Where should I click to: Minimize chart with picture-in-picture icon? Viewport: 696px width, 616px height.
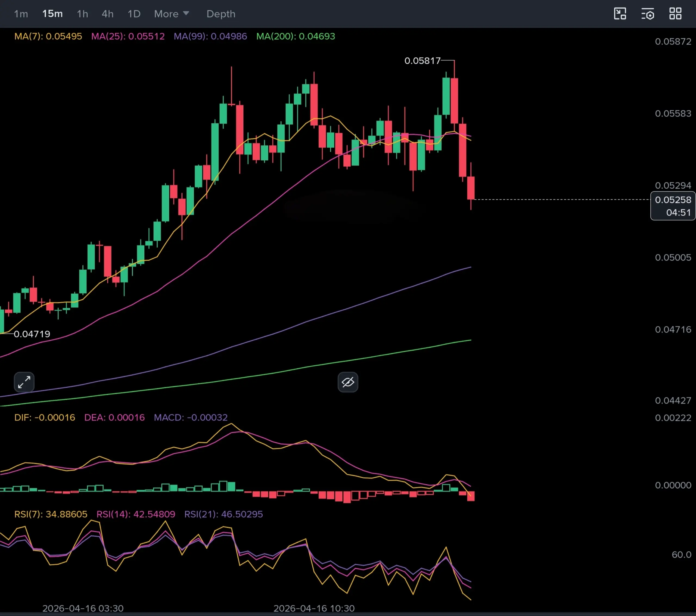[x=620, y=14]
